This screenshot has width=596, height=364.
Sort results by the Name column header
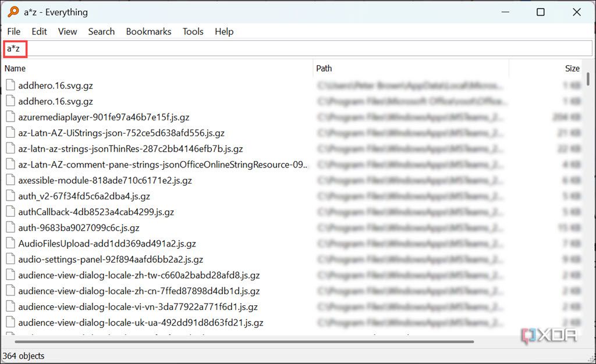[15, 68]
